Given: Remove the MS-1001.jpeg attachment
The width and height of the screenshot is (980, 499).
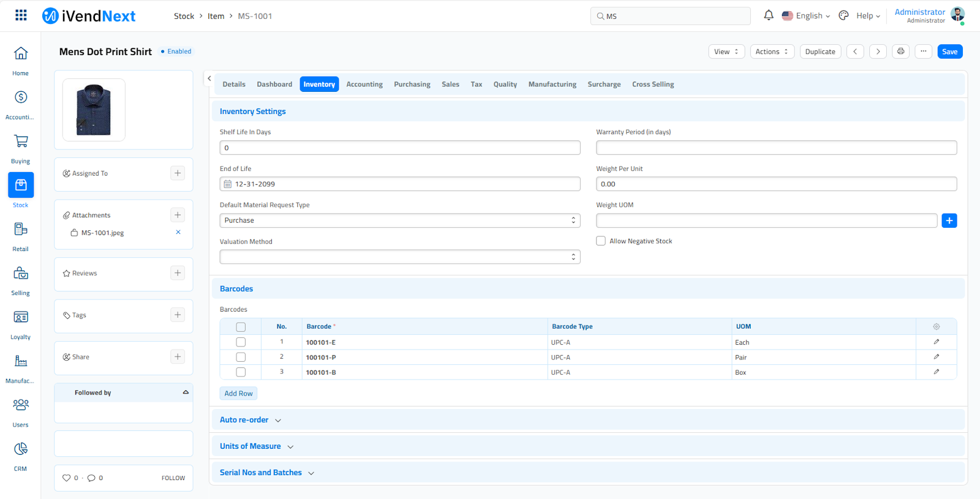Looking at the screenshot, I should [x=178, y=233].
